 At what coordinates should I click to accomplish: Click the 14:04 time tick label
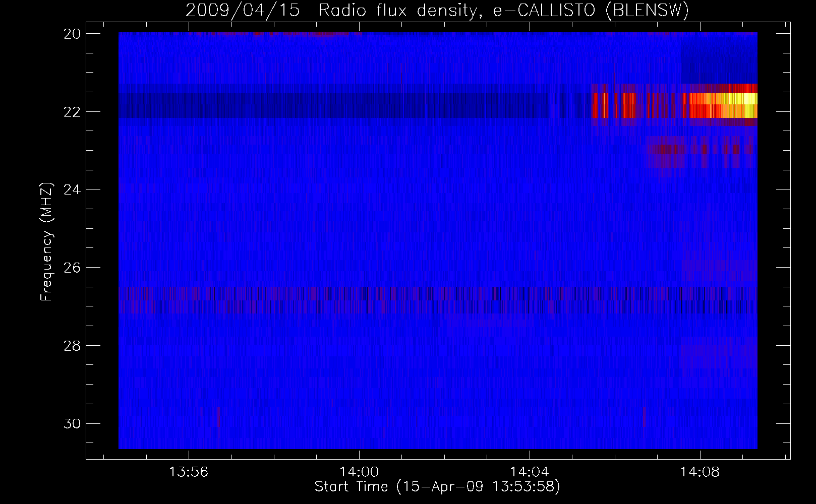530,472
